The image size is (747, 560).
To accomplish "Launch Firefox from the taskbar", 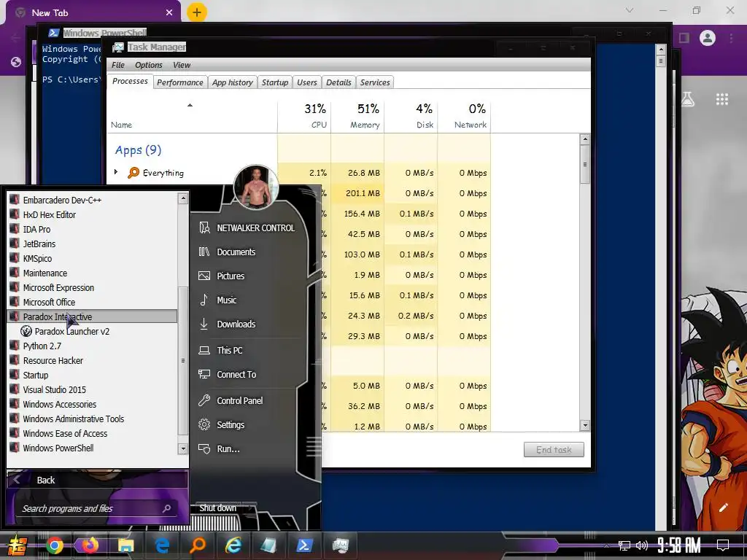I will pos(90,545).
